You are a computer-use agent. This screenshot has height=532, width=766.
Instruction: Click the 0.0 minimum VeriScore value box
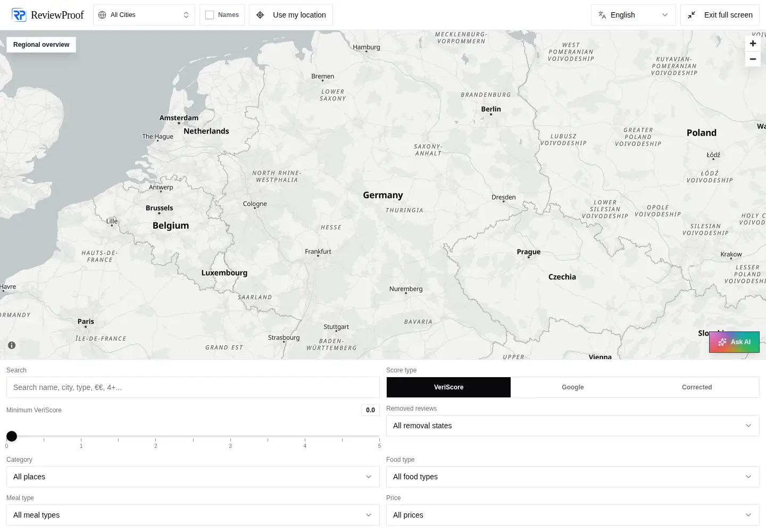click(x=370, y=410)
